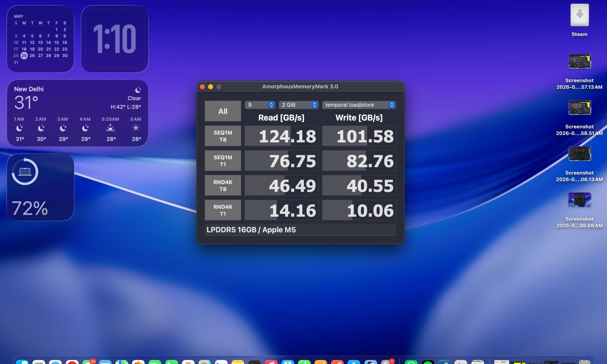This screenshot has height=364, width=607.
Task: Click the 1AM moon icon in weather widget
Action: tap(19, 128)
